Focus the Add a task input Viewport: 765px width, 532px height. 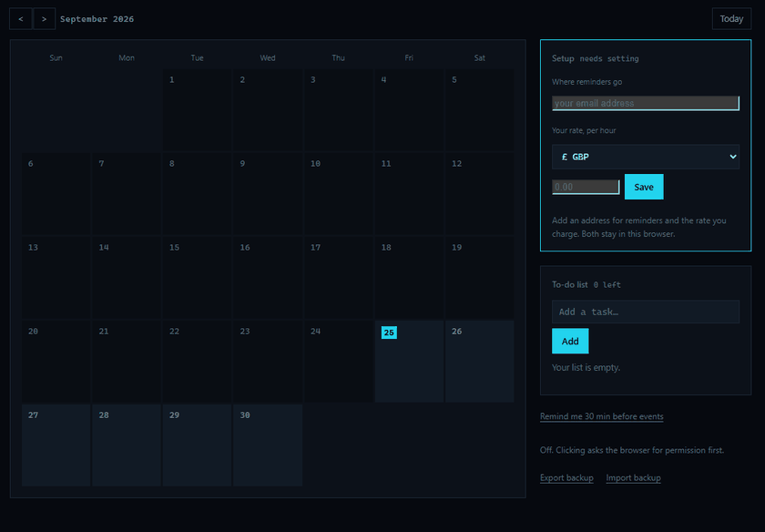[x=646, y=312]
